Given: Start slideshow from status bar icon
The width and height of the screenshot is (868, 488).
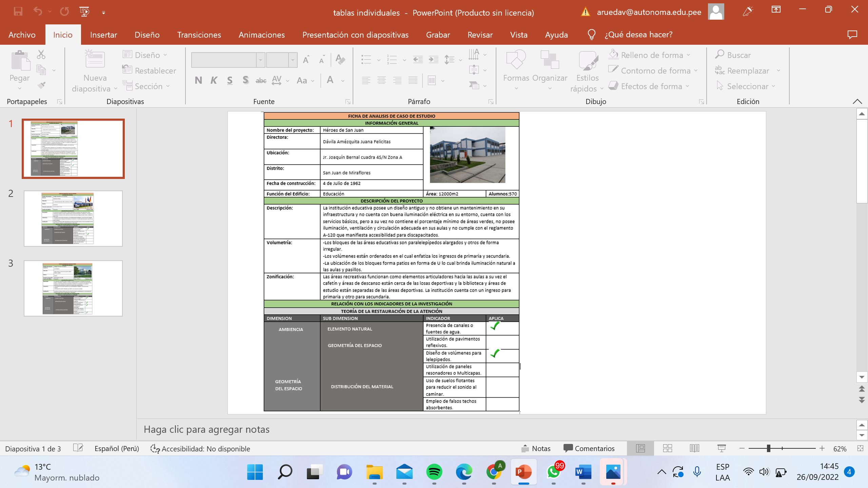Looking at the screenshot, I should click(722, 448).
